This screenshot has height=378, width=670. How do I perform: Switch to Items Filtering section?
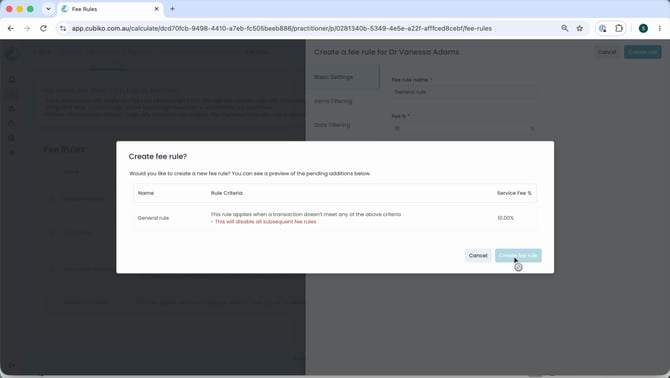point(333,101)
